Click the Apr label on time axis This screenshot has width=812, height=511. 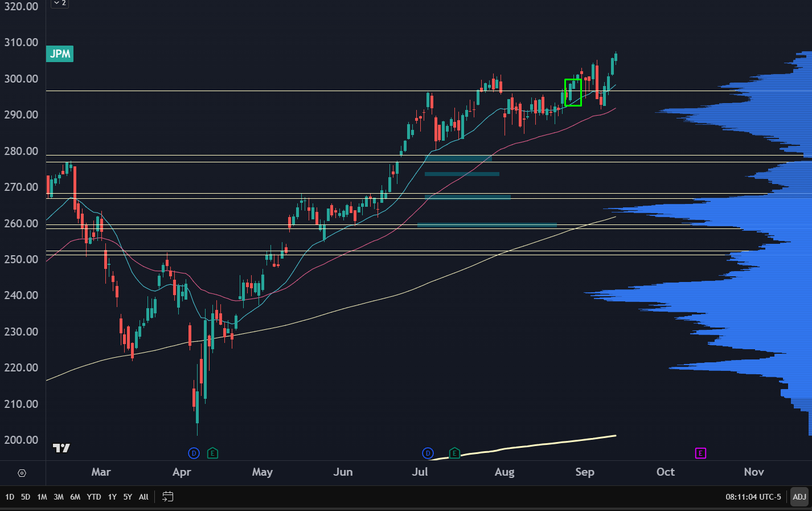(182, 472)
